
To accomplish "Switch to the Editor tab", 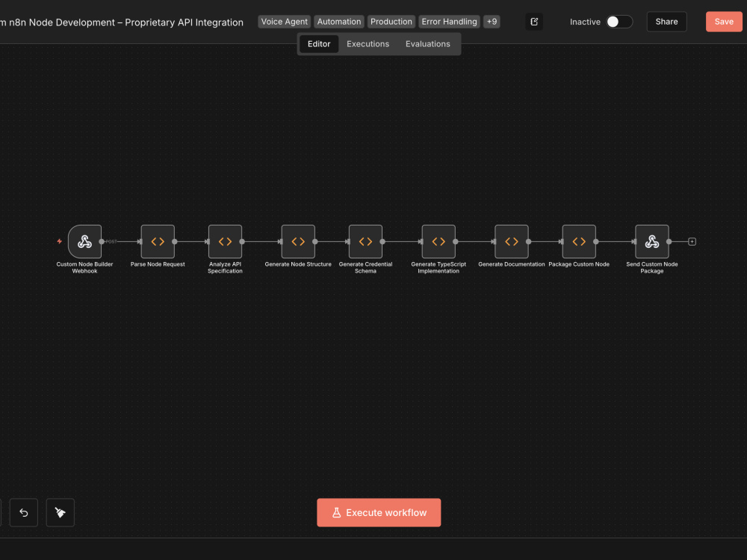I will tap(319, 44).
